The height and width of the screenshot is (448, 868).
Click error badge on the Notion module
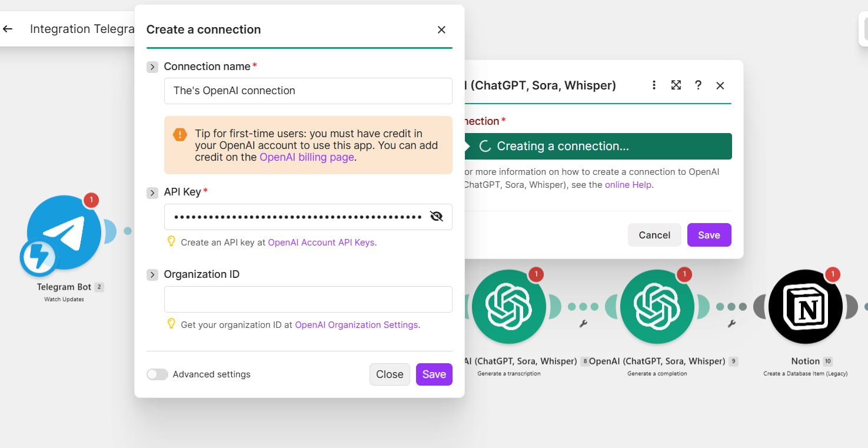coord(832,274)
